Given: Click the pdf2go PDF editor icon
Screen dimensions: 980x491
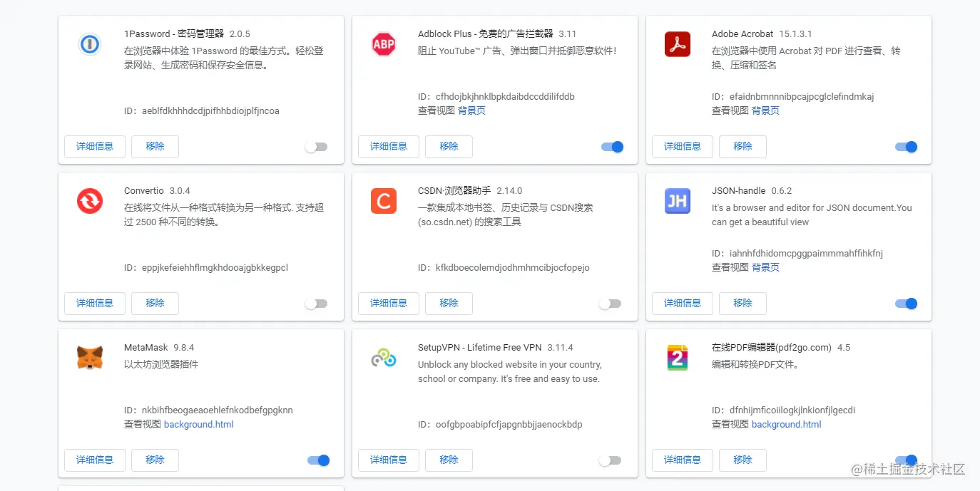Looking at the screenshot, I should 678,358.
